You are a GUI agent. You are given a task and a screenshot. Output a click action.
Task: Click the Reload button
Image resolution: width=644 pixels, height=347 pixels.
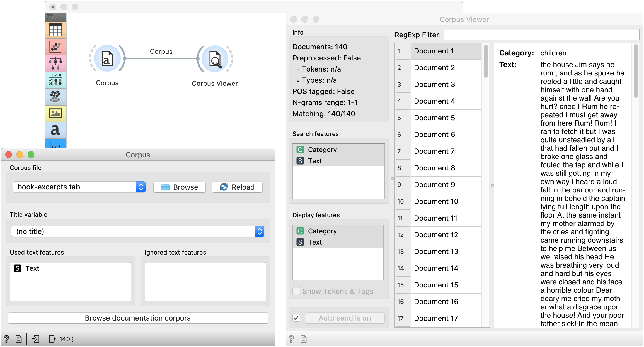pos(237,187)
